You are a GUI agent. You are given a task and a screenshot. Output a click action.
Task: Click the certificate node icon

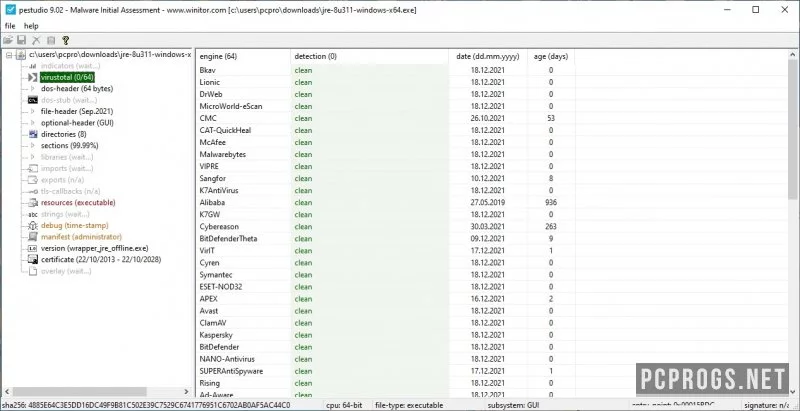[x=33, y=260]
